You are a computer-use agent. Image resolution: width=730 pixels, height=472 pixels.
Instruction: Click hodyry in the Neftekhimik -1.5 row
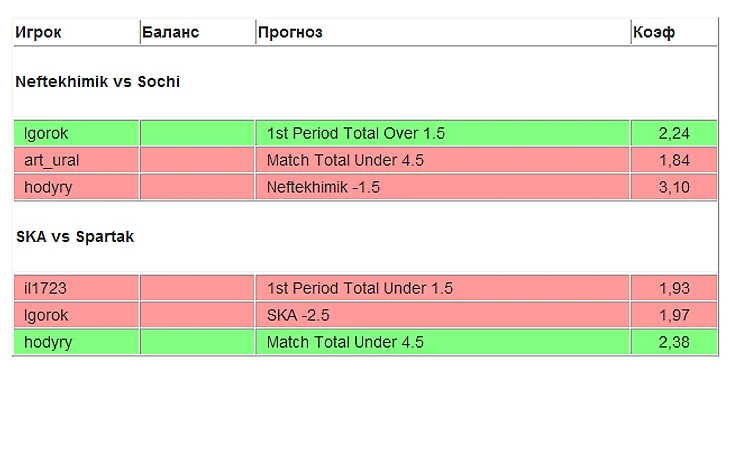point(48,187)
